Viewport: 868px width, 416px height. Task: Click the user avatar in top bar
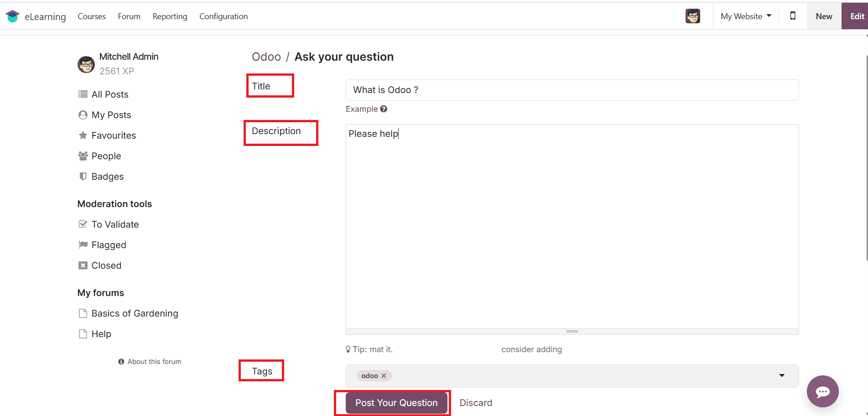pyautogui.click(x=692, y=16)
